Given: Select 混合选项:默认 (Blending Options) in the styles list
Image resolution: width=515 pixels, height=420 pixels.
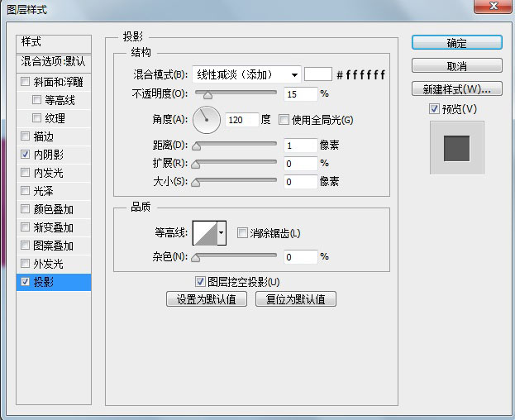Looking at the screenshot, I should pyautogui.click(x=54, y=61).
